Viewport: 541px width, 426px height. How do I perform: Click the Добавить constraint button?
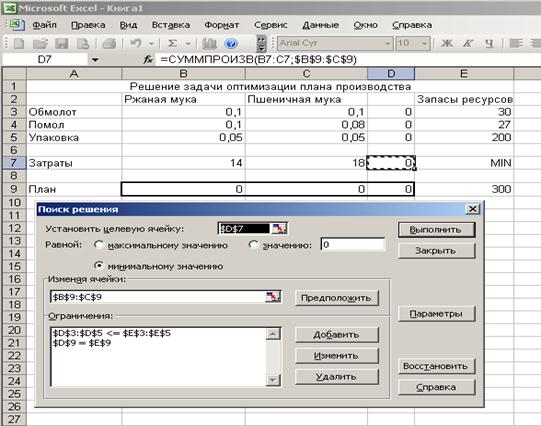click(337, 335)
